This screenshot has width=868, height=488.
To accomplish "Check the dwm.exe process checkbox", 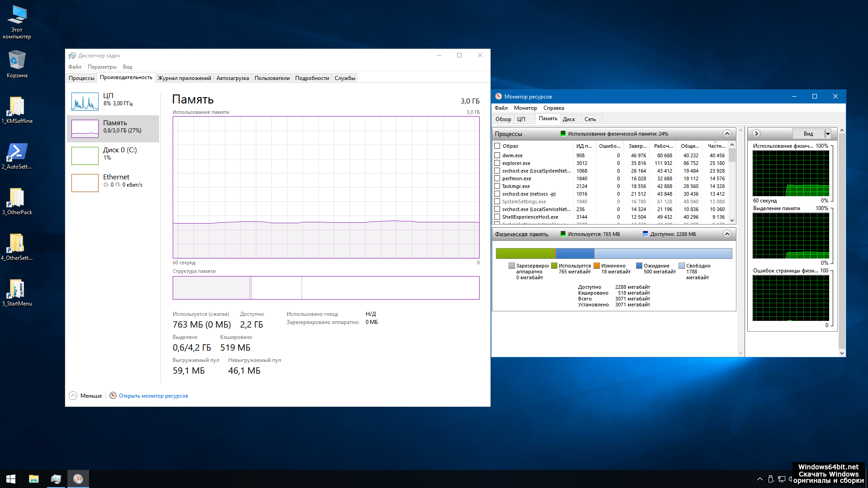I will pyautogui.click(x=497, y=155).
